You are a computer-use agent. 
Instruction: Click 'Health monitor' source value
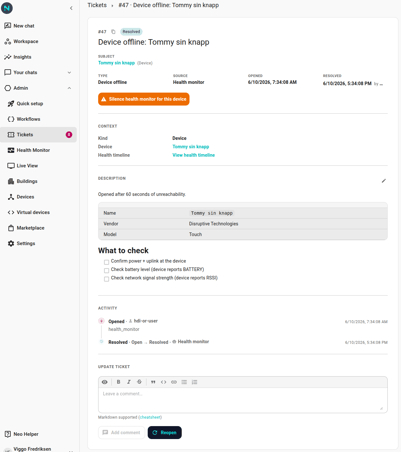[x=188, y=82]
